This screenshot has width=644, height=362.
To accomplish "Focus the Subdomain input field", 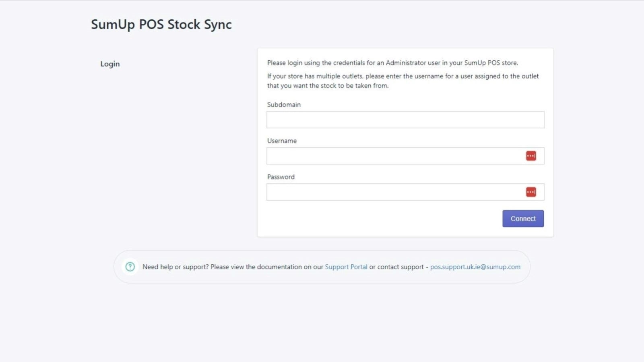I will click(x=405, y=120).
